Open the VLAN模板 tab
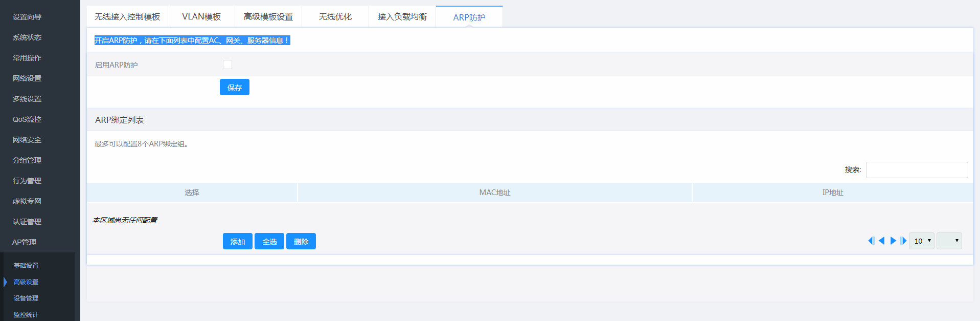Image resolution: width=980 pixels, height=321 pixels. click(x=201, y=17)
